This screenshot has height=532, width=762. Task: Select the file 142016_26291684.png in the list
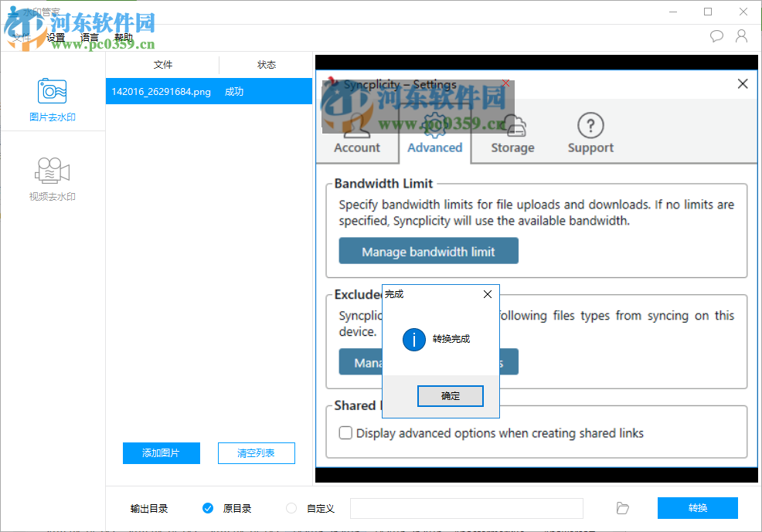165,91
